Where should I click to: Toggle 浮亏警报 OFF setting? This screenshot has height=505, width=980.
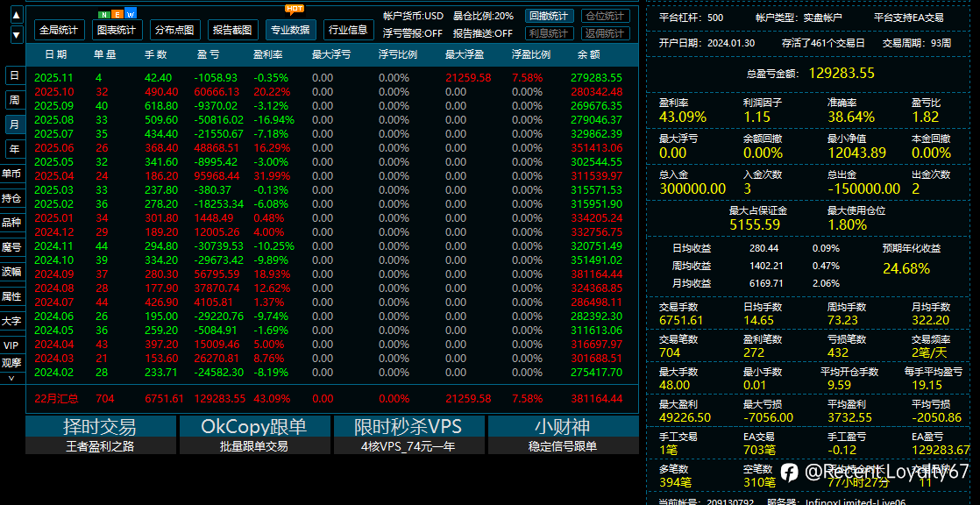(x=413, y=33)
